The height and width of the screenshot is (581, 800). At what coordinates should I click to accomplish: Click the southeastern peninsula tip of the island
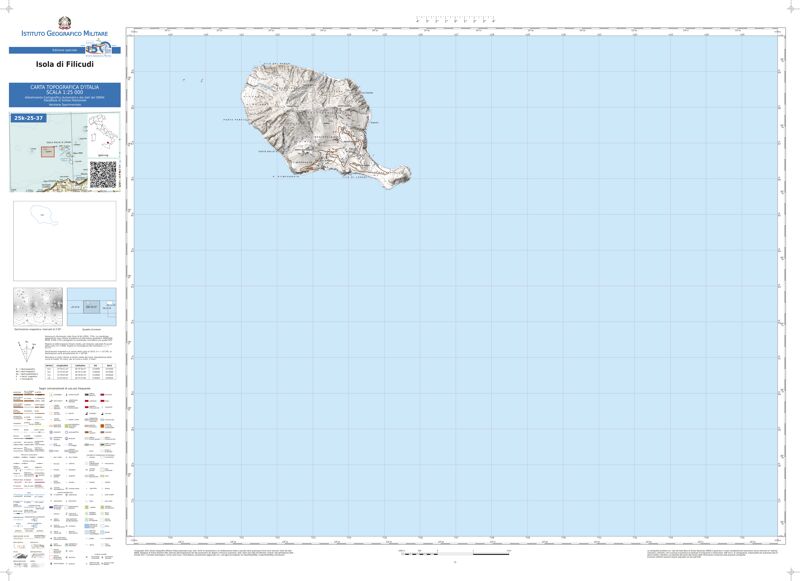coord(405,175)
